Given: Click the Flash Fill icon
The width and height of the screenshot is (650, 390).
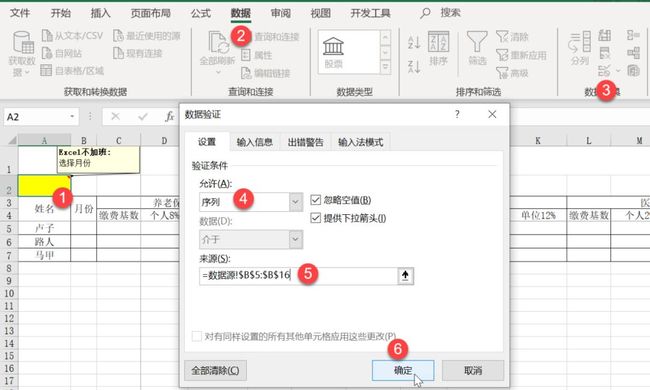Looking at the screenshot, I should tap(604, 35).
